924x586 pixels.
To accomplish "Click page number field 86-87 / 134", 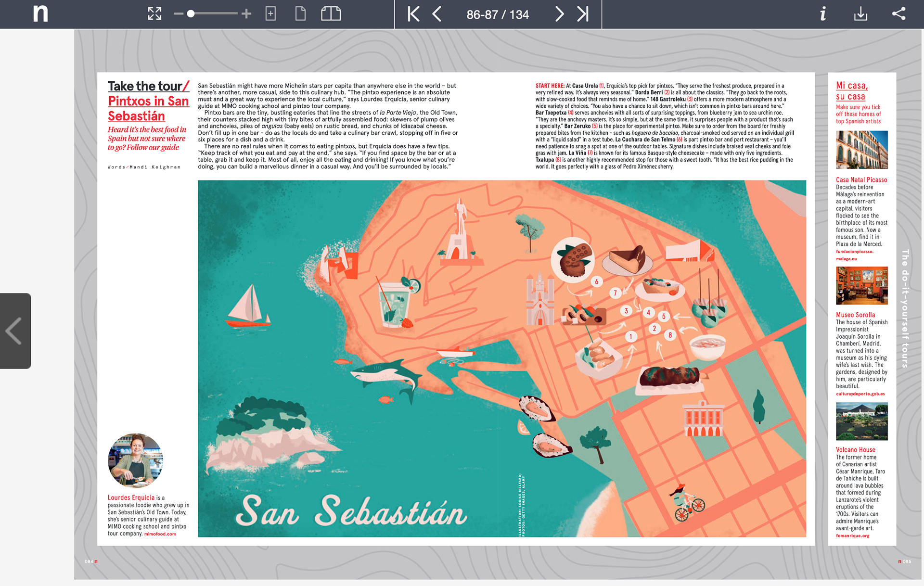I will click(x=498, y=14).
